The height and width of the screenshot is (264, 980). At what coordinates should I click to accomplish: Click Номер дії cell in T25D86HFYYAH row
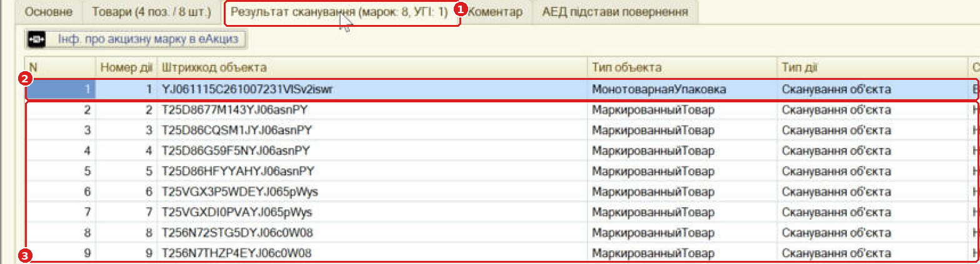click(126, 171)
